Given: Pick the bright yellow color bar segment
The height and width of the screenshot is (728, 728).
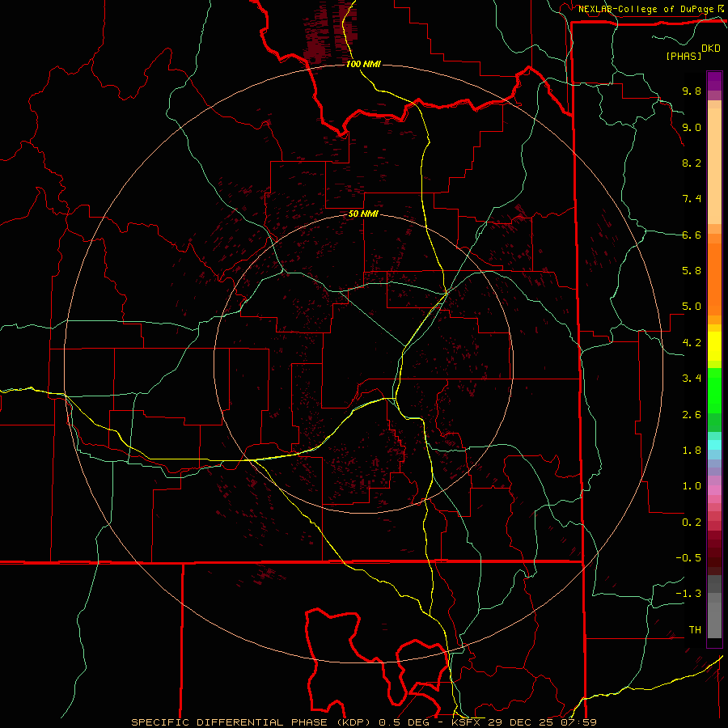Looking at the screenshot, I should coord(714,346).
